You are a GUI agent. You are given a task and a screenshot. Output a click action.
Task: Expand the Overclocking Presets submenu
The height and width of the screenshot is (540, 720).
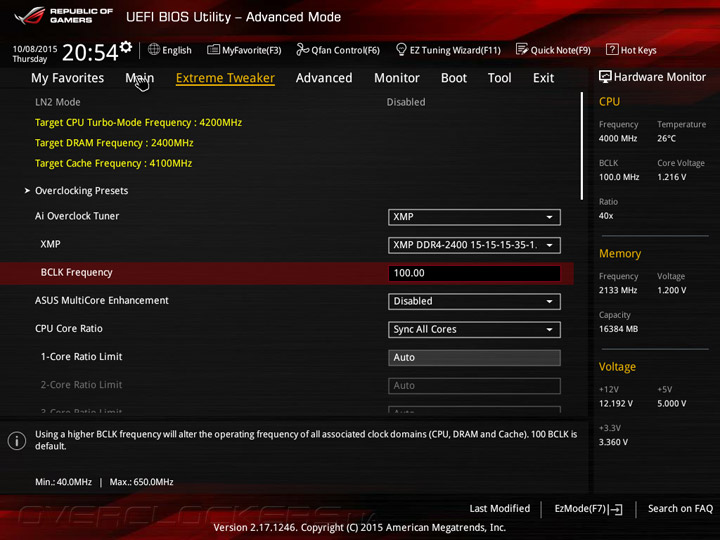click(x=81, y=191)
